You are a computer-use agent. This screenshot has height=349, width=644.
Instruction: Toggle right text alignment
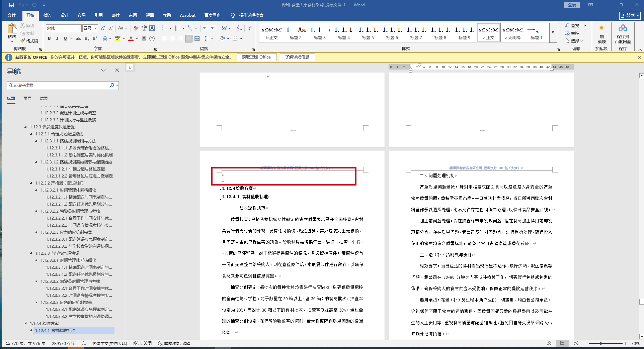181,38
